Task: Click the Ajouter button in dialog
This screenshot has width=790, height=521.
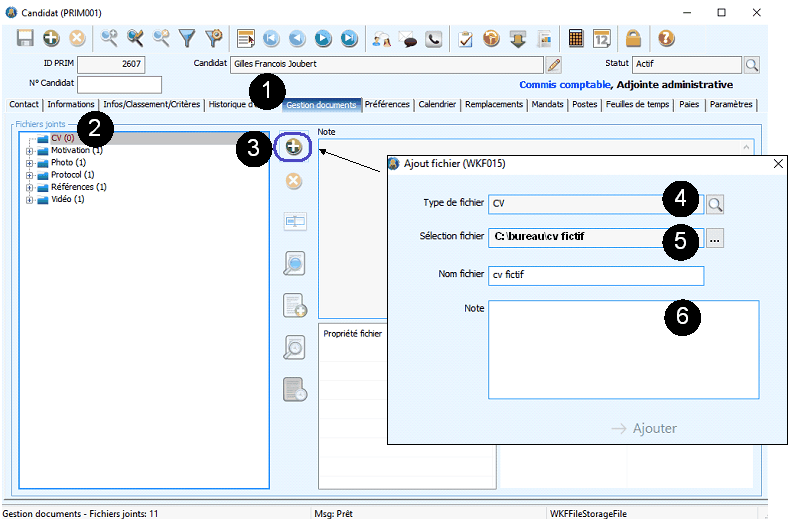Action: click(x=644, y=428)
